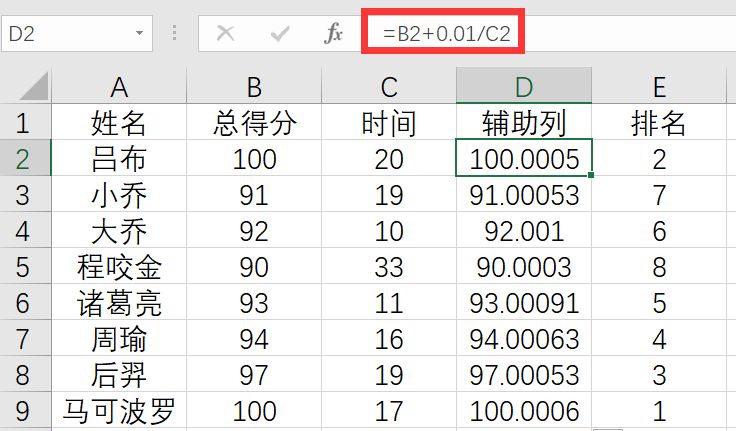Click the cell with value 93.00091

[524, 302]
